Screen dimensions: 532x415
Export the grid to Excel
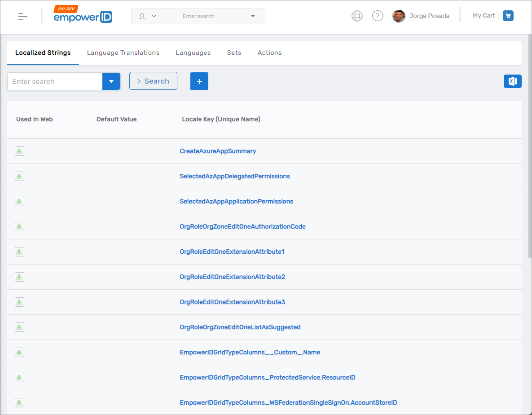tap(512, 81)
